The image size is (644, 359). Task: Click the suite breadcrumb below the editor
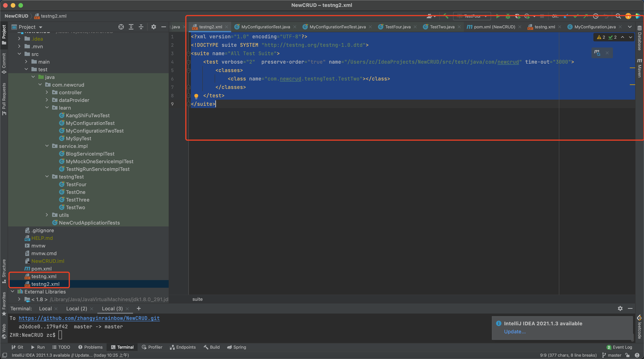(x=197, y=299)
